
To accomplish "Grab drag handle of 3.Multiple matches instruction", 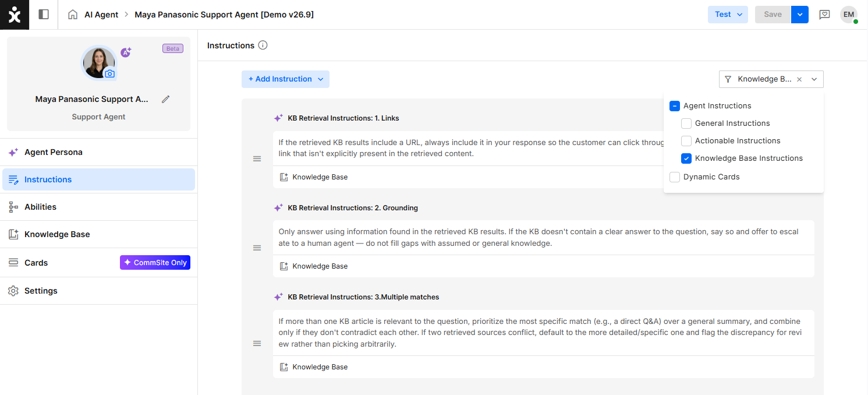I will 257,343.
